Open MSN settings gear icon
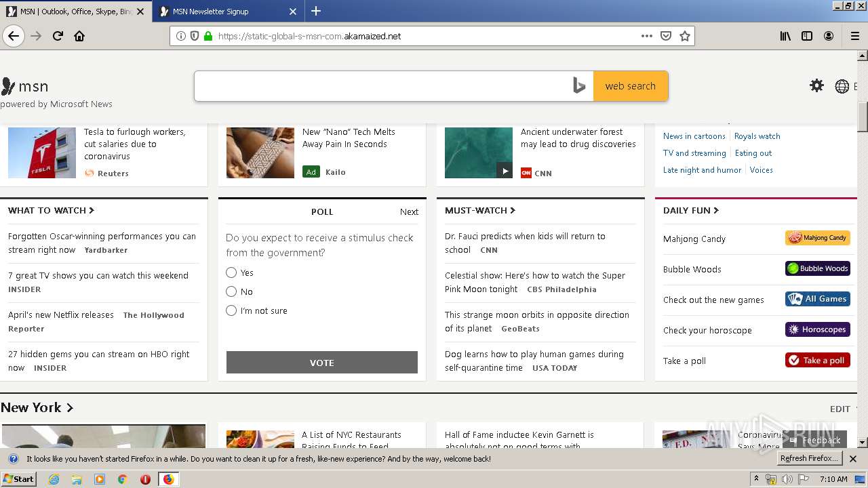The width and height of the screenshot is (868, 488). click(817, 85)
